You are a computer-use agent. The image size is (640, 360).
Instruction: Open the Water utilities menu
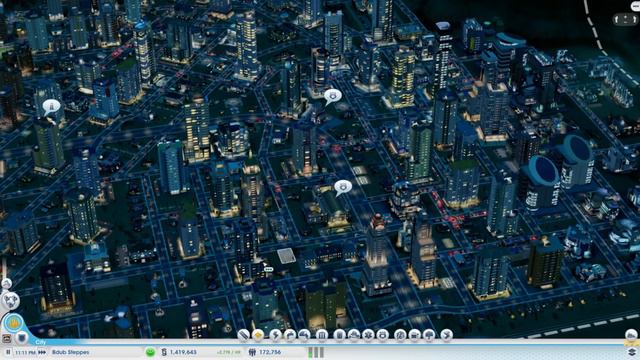tap(290, 335)
